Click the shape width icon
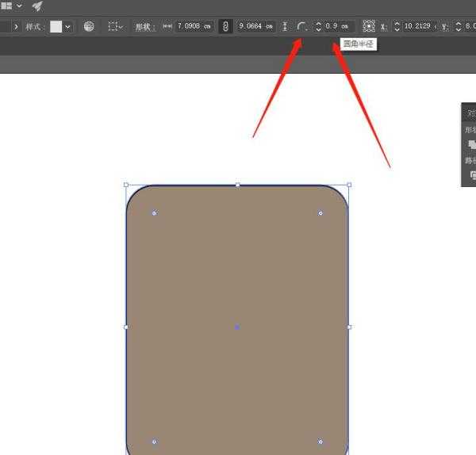The height and width of the screenshot is (455, 476). click(x=167, y=26)
